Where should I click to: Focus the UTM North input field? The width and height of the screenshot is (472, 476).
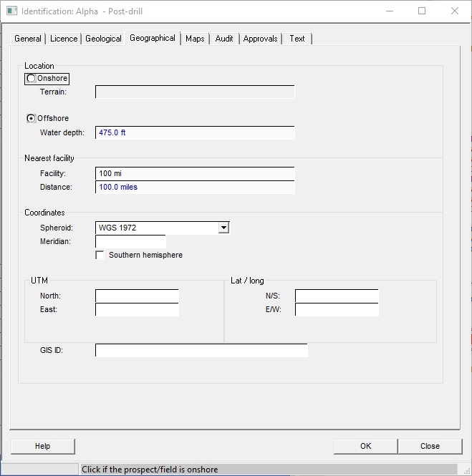tap(137, 296)
